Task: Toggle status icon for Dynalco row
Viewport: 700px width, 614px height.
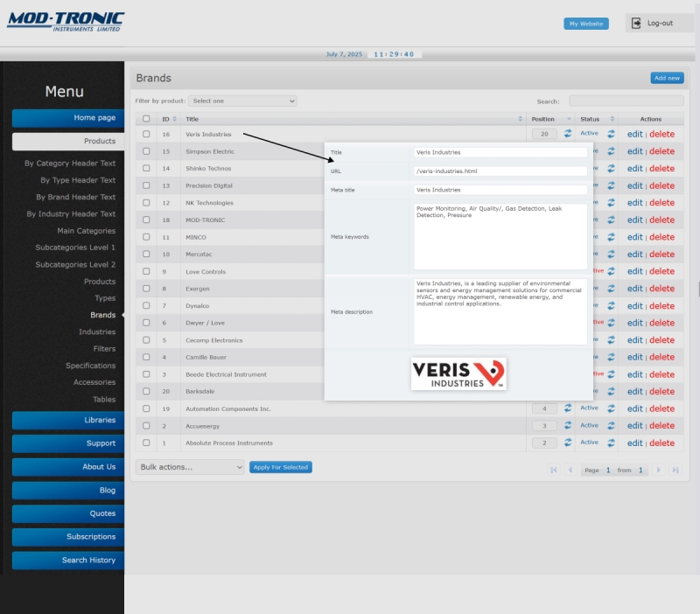Action: pos(611,305)
